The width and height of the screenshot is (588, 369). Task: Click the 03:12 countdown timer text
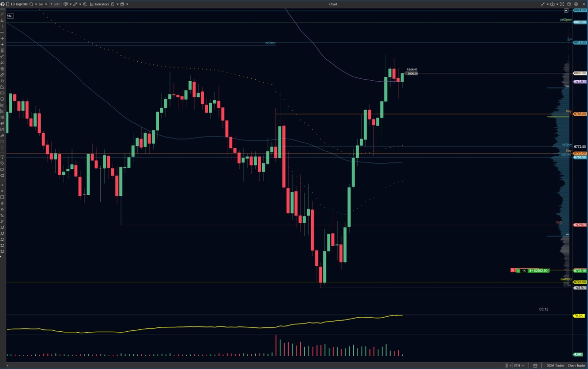click(543, 309)
